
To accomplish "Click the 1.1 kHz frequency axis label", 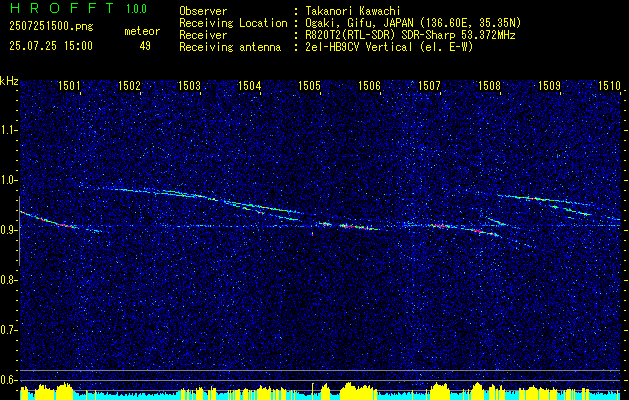I will tap(9, 130).
